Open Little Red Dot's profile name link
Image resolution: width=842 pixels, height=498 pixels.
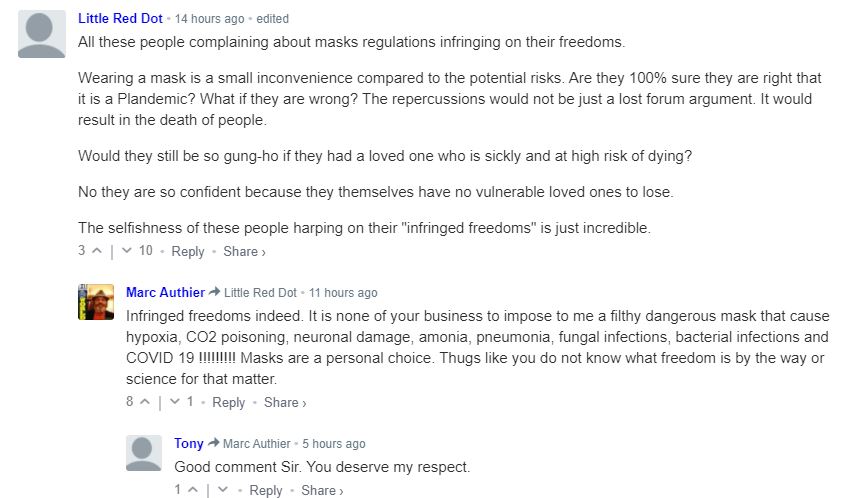(120, 18)
